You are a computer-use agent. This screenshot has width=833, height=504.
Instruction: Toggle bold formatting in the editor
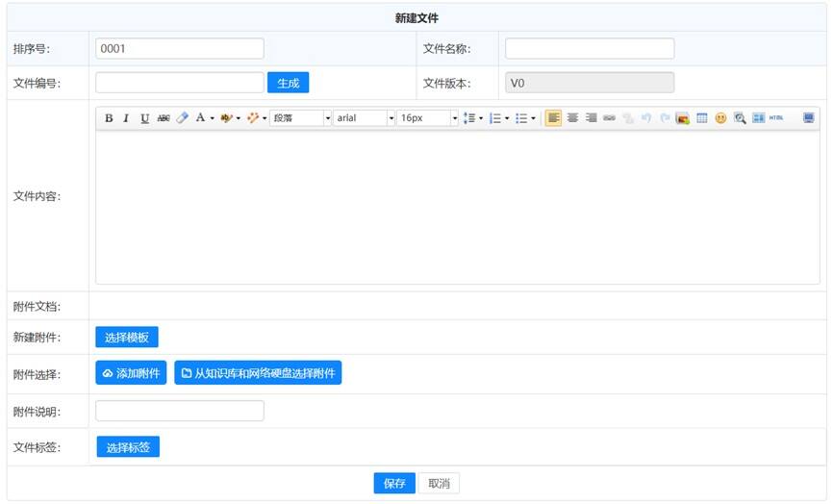[x=109, y=117]
